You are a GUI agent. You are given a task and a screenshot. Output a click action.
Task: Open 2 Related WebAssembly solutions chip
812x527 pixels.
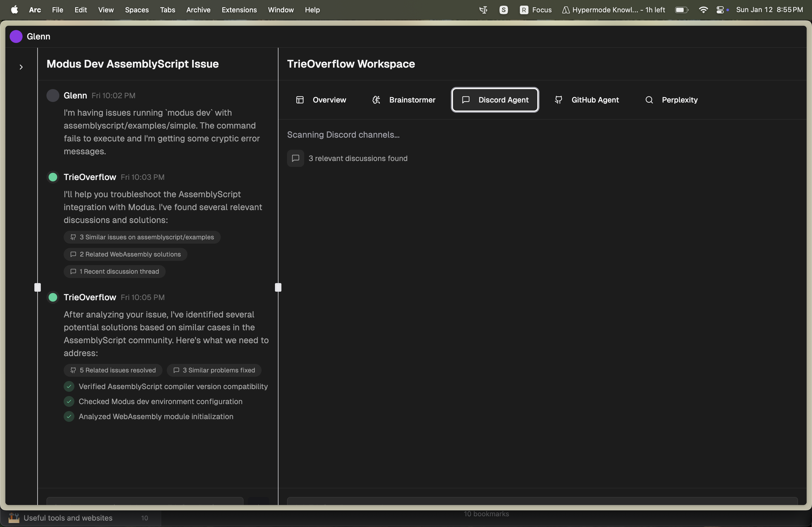point(125,254)
